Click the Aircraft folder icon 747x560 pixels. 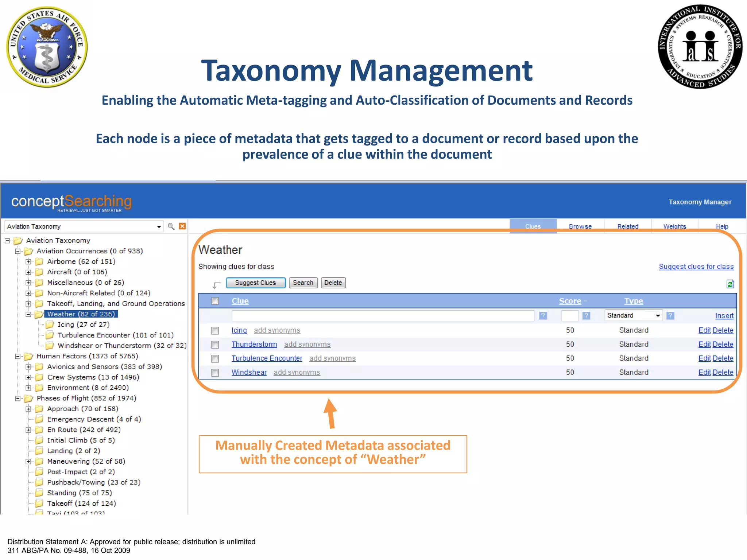point(39,272)
